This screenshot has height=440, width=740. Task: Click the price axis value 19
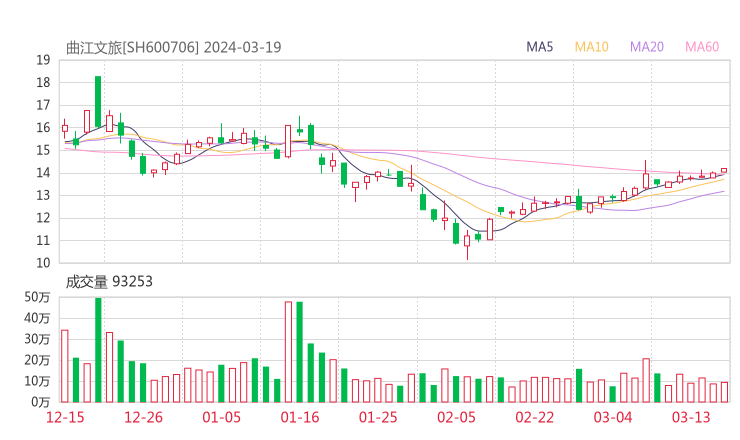tap(43, 60)
